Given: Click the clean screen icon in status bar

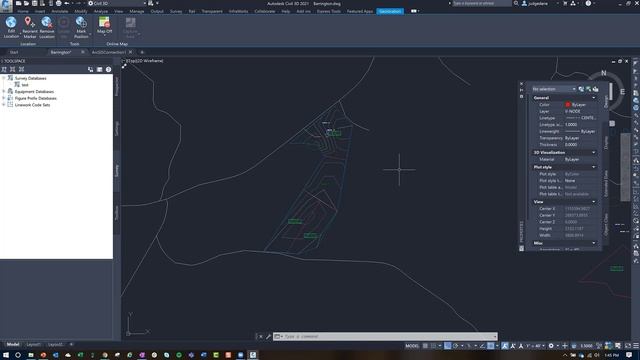Looking at the screenshot, I should (x=628, y=346).
